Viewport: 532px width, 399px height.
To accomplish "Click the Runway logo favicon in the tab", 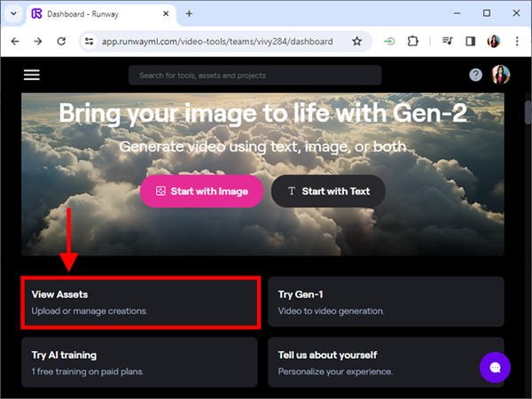I will point(36,13).
